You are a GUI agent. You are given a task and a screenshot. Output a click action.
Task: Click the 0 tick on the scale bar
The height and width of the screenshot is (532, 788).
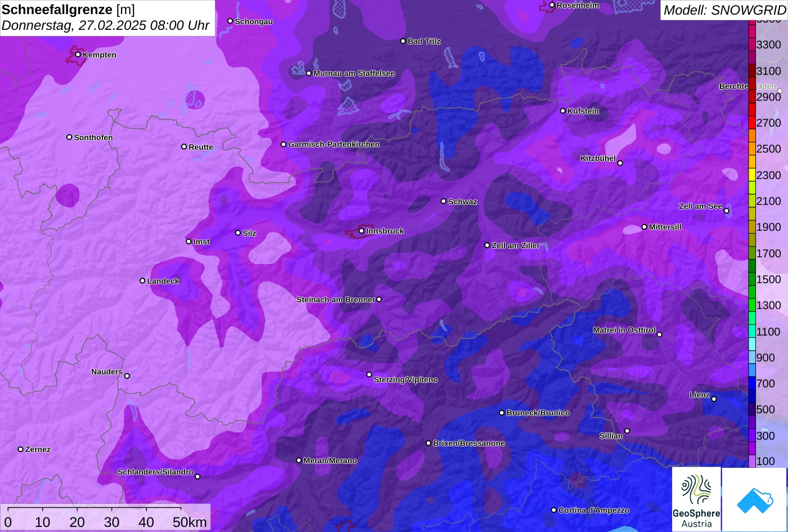tap(7, 522)
